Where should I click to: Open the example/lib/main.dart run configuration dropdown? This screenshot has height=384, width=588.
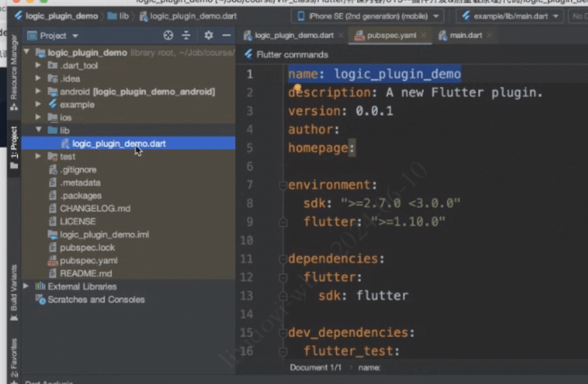point(510,16)
